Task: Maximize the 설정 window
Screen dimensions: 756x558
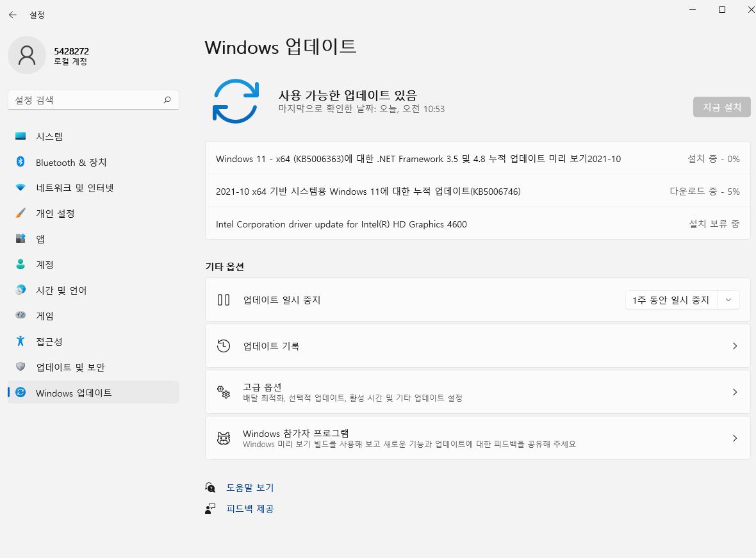Action: click(x=722, y=10)
